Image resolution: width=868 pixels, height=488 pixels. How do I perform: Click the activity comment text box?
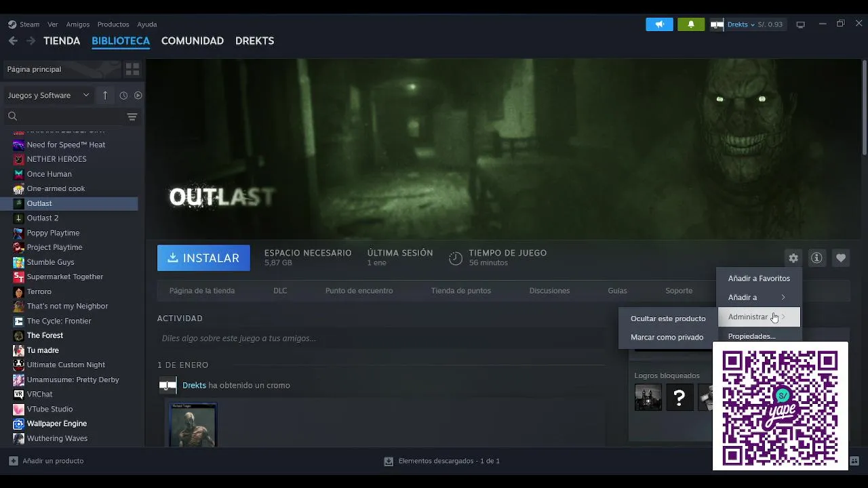(381, 338)
